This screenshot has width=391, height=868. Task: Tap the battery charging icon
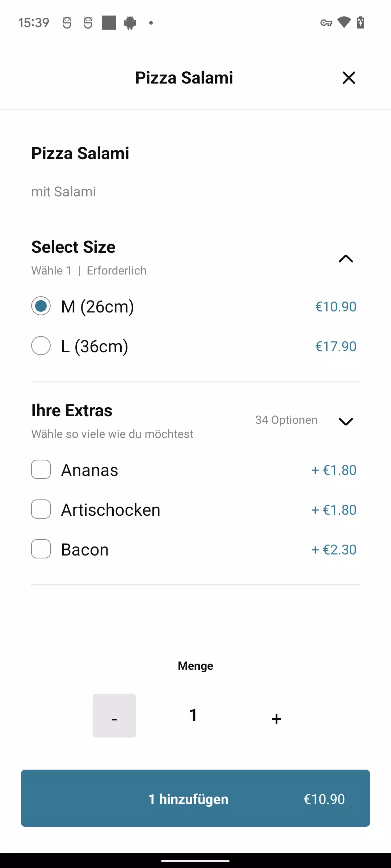tap(361, 22)
